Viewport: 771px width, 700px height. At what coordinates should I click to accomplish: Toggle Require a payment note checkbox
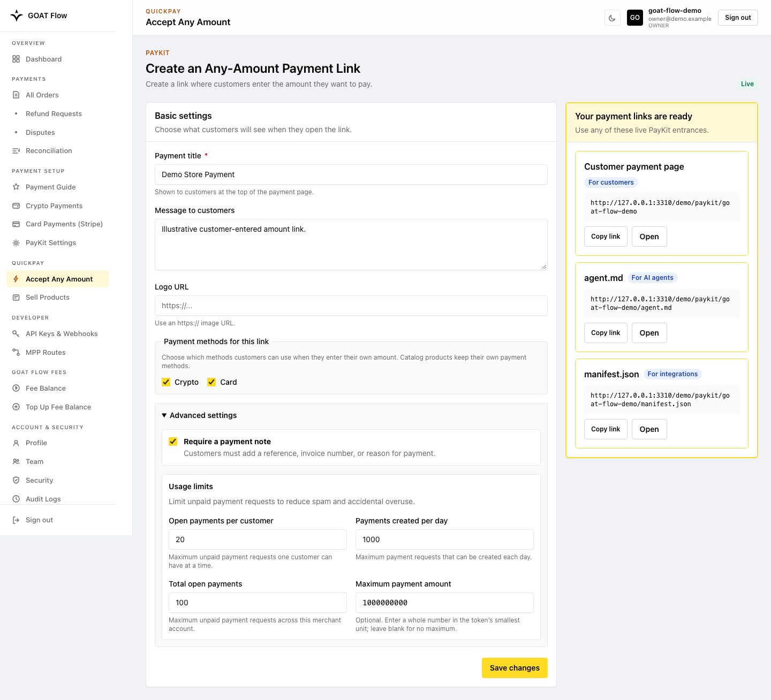[x=173, y=442]
